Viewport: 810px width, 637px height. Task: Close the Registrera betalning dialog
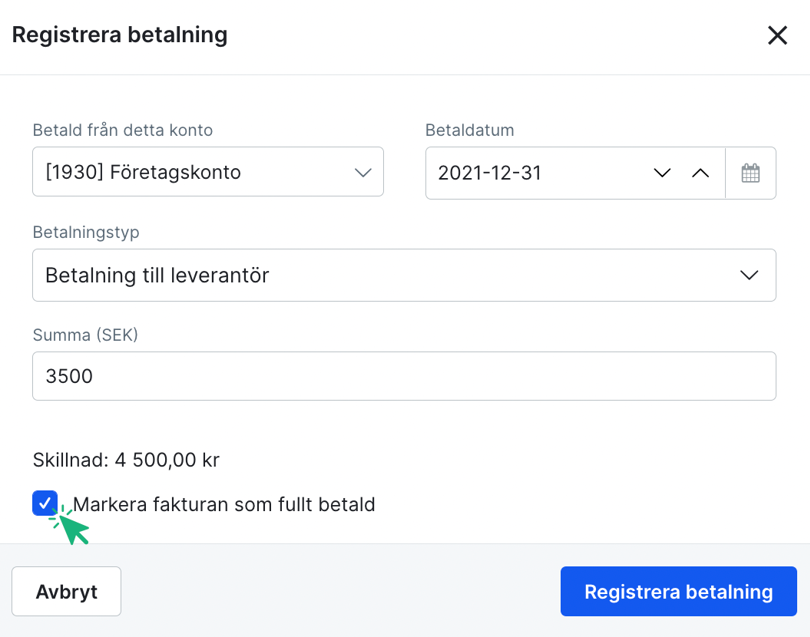(x=777, y=36)
